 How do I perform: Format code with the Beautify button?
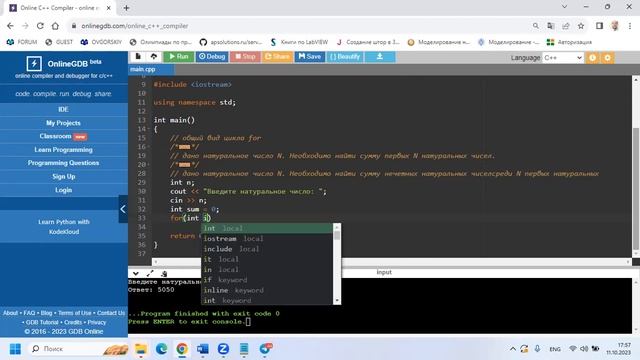coord(345,57)
